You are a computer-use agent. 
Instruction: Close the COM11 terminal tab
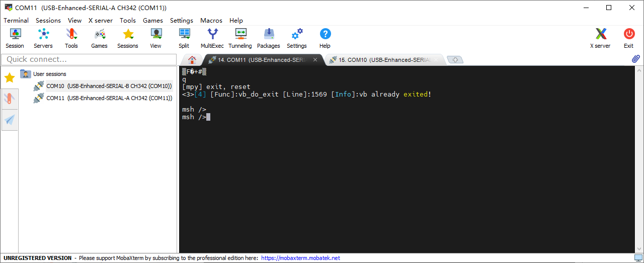pyautogui.click(x=315, y=60)
